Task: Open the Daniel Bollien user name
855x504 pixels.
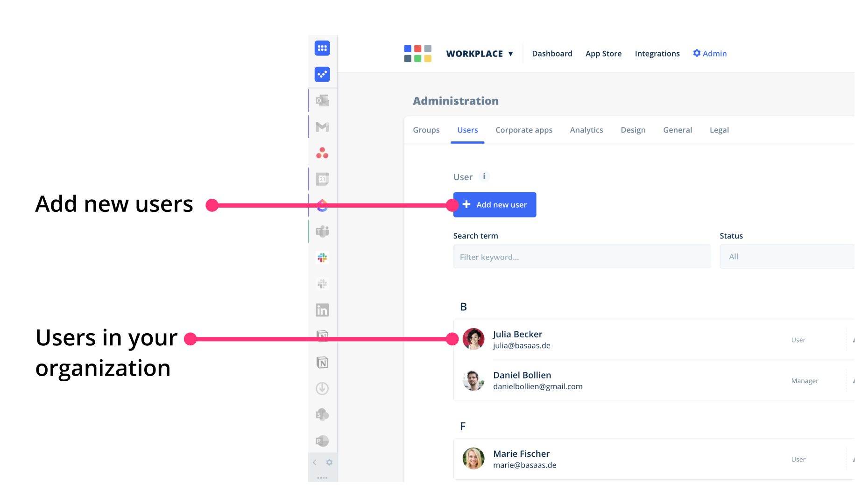Action: (522, 375)
